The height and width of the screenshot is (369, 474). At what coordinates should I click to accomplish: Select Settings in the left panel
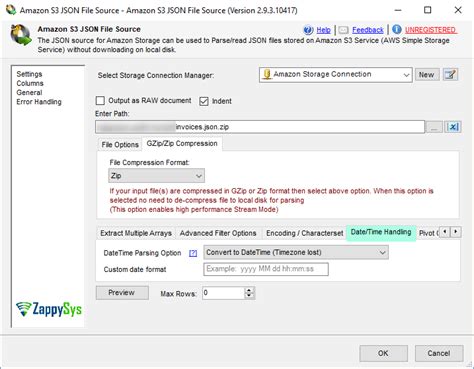tap(29, 74)
